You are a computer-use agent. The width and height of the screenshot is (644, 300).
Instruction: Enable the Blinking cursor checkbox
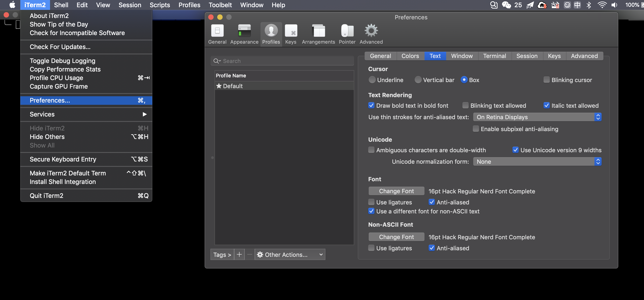(x=546, y=80)
